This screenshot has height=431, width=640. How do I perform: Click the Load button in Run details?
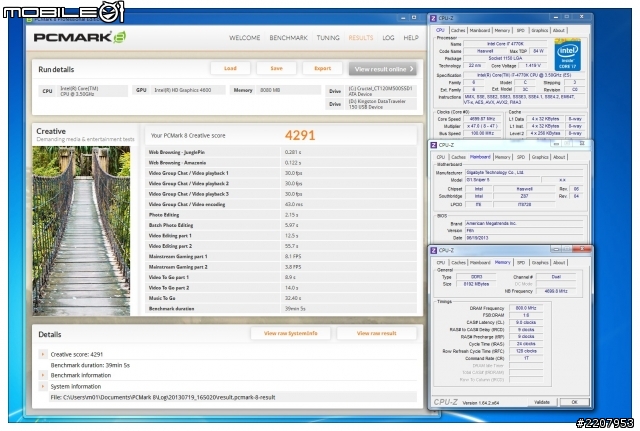click(230, 68)
